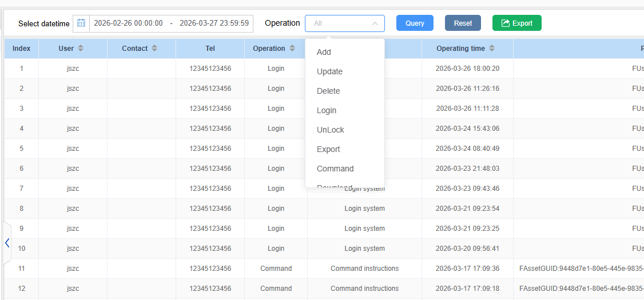Collapse the Operation dropdown chevron

tap(375, 23)
